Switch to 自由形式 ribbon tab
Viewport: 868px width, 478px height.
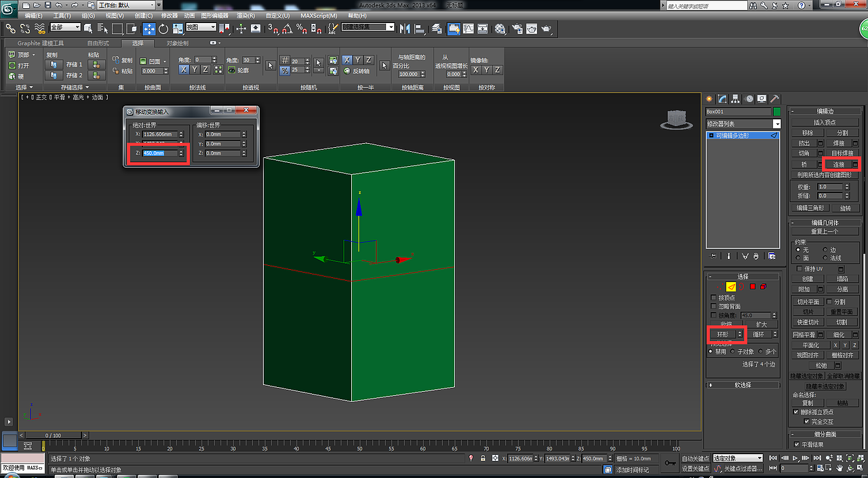tap(98, 43)
